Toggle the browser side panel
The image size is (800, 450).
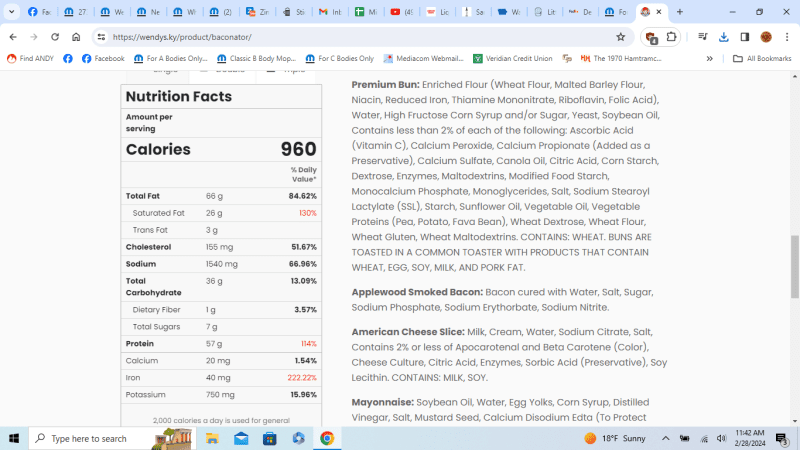744,37
